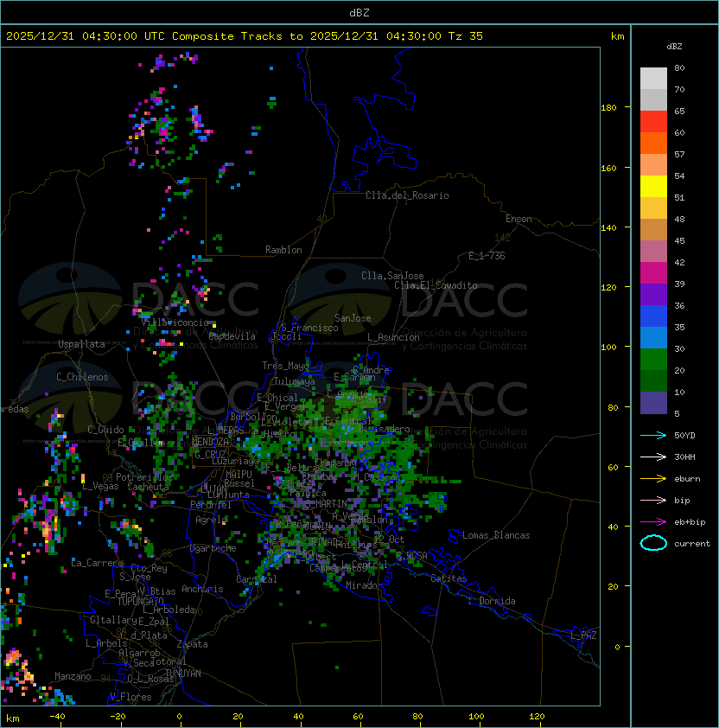Click the Zapata map label
This screenshot has height=728, width=719.
click(x=192, y=644)
